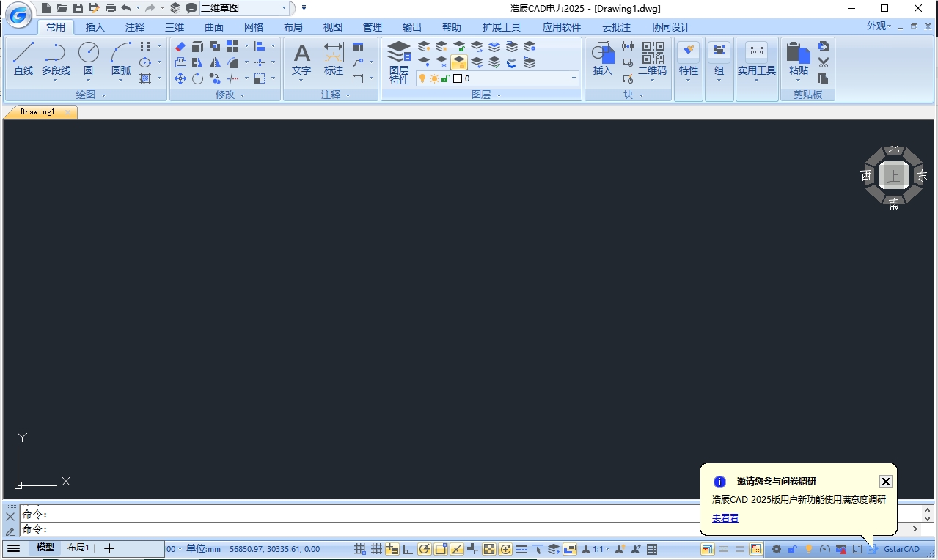938x560 pixels.
Task: Switch to the 三维 ribbon tab
Action: tap(175, 27)
